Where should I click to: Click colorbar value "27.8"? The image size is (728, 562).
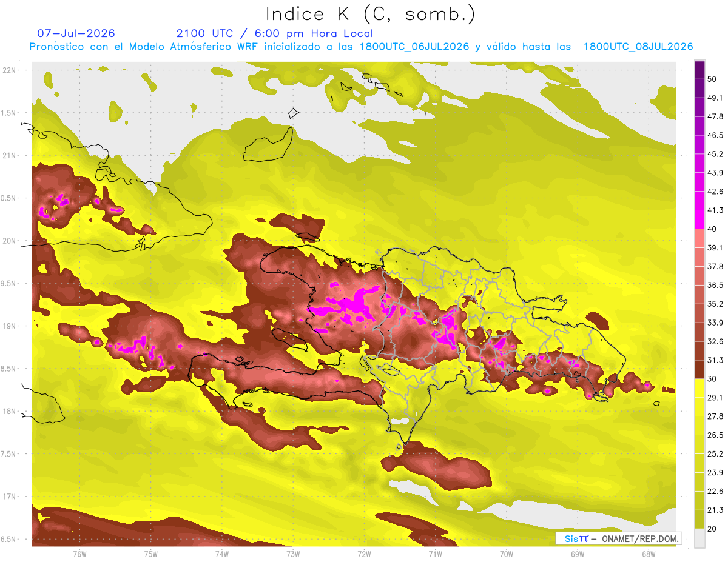(715, 416)
